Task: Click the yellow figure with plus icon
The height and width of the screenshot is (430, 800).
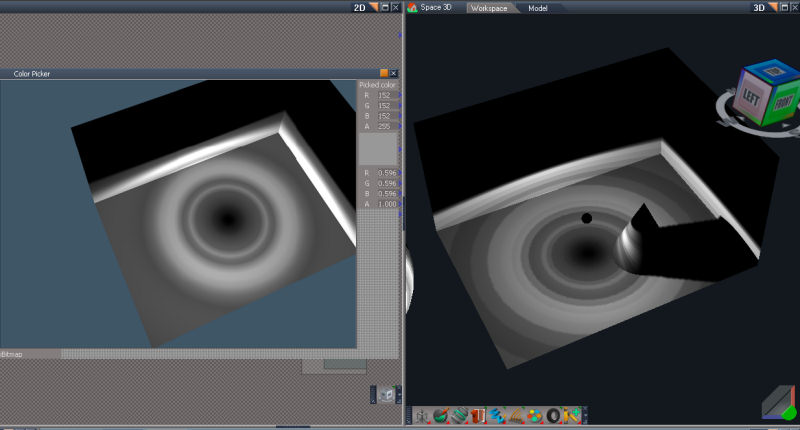Action: tap(572, 416)
